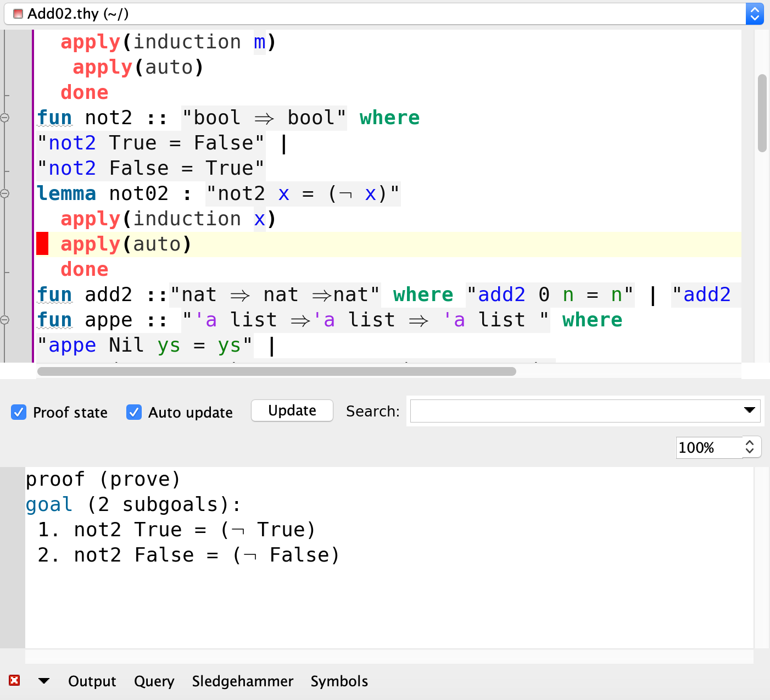Toggle the Auto update checkbox

point(134,412)
